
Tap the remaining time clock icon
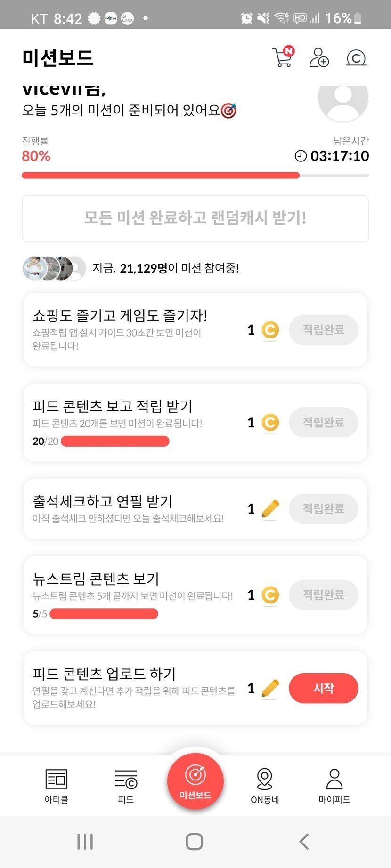pyautogui.click(x=300, y=156)
